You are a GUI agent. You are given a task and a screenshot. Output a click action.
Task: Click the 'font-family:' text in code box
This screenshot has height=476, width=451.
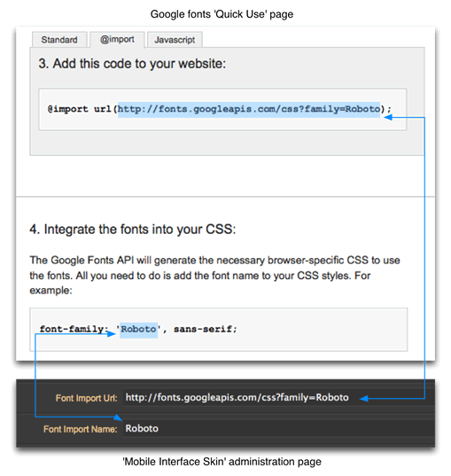point(74,329)
